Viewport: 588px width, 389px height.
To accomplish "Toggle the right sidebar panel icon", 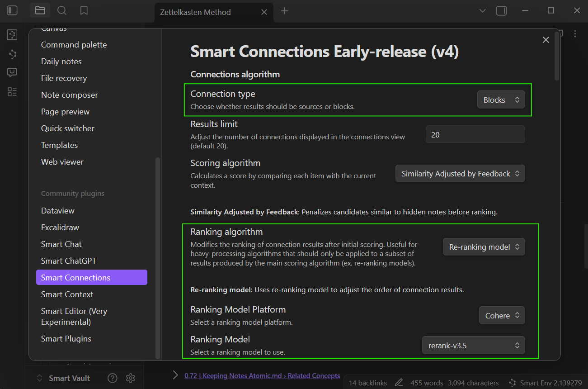I will click(501, 11).
